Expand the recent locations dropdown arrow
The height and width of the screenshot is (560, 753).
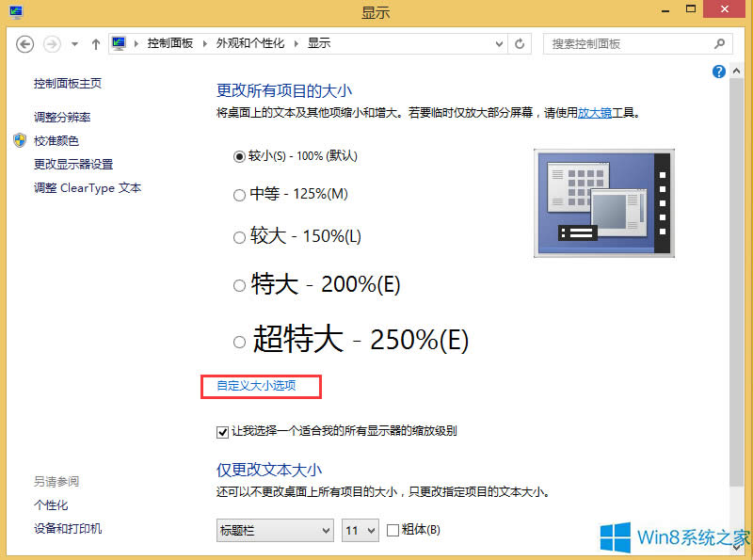(73, 43)
